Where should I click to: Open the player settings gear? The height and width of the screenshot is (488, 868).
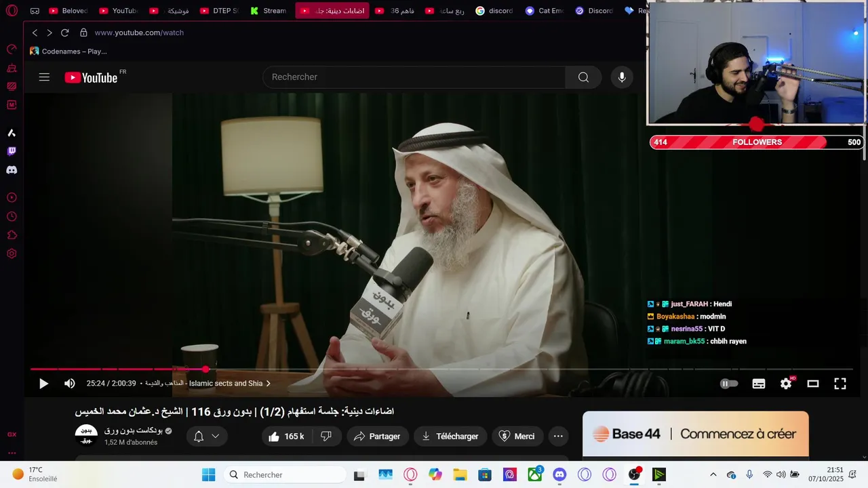(x=786, y=384)
